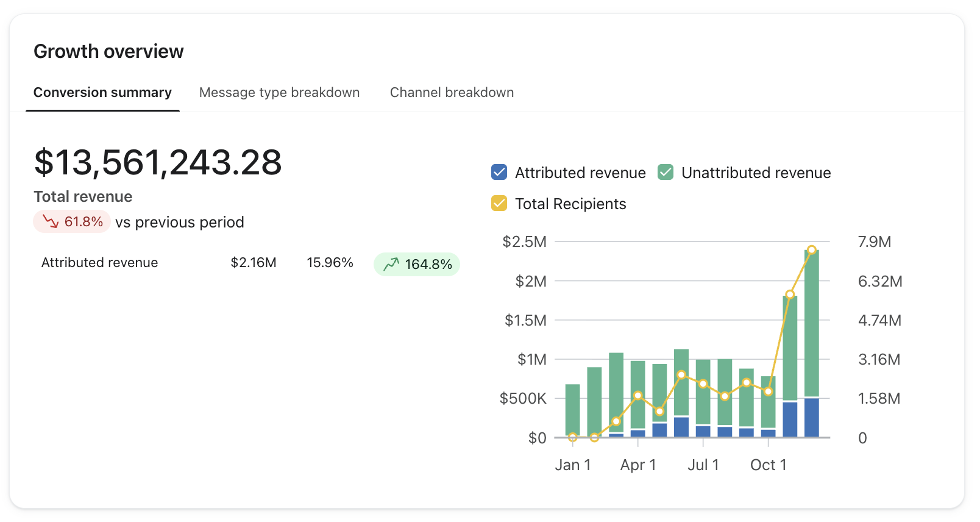Switch to Message type breakdown tab
The image size is (980, 522).
279,93
